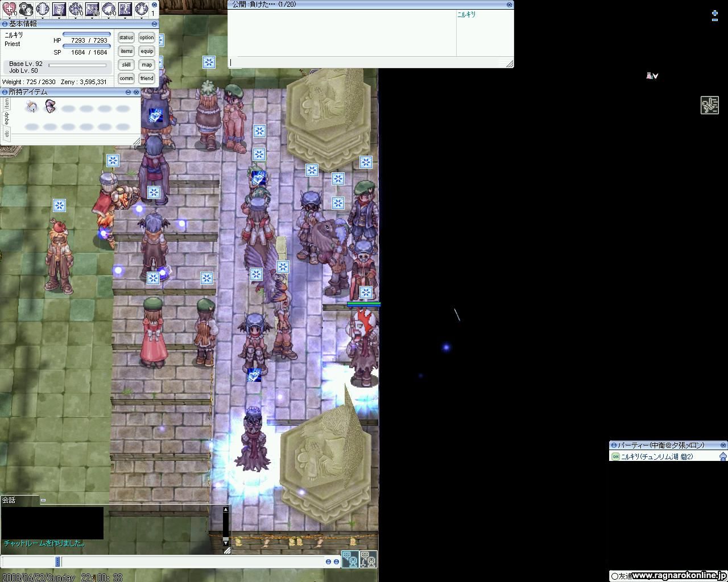Open the status window button
The width and height of the screenshot is (728, 582).
(126, 38)
